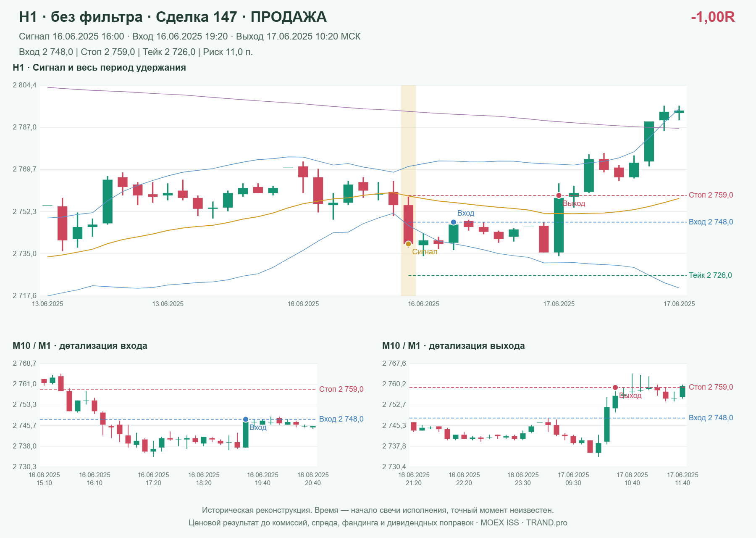Click the 2 730,4 axis label
Screen dimensions: 756x538
(394, 467)
